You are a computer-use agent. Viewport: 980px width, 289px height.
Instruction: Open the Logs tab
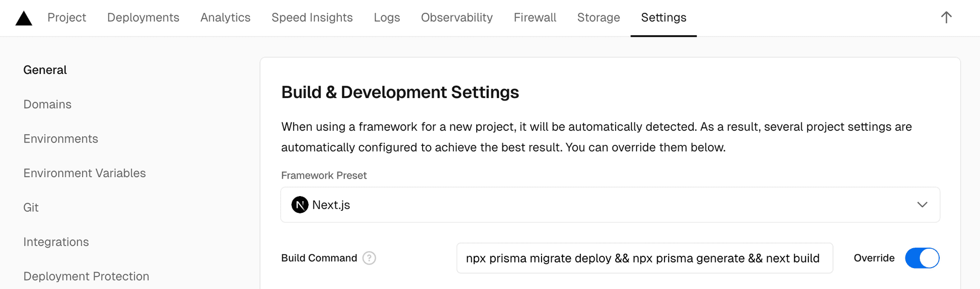click(x=386, y=17)
